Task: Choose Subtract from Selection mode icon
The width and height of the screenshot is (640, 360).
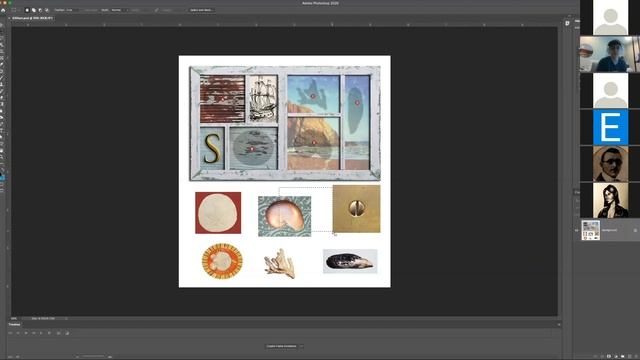Action: [x=40, y=10]
